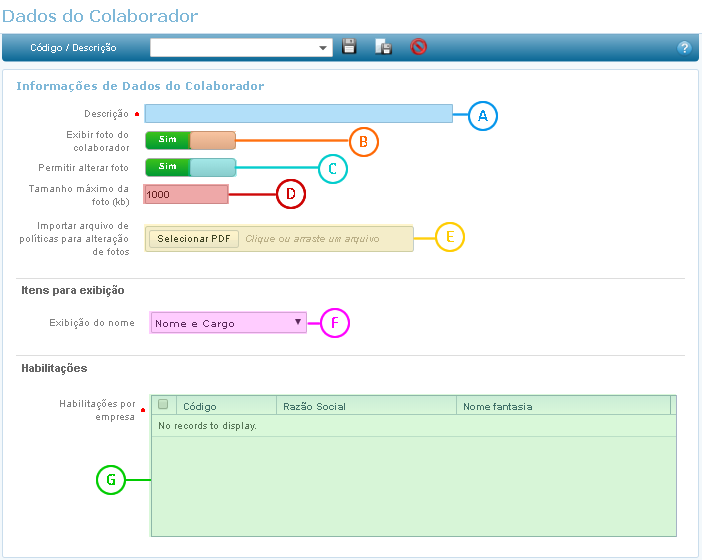Click the magenta circled F callout marker
The height and width of the screenshot is (560, 702).
334,323
